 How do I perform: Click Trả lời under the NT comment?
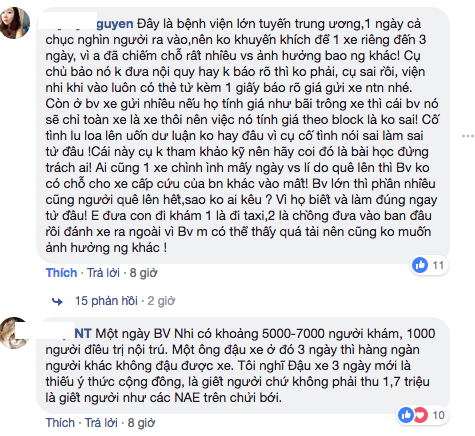(101, 423)
